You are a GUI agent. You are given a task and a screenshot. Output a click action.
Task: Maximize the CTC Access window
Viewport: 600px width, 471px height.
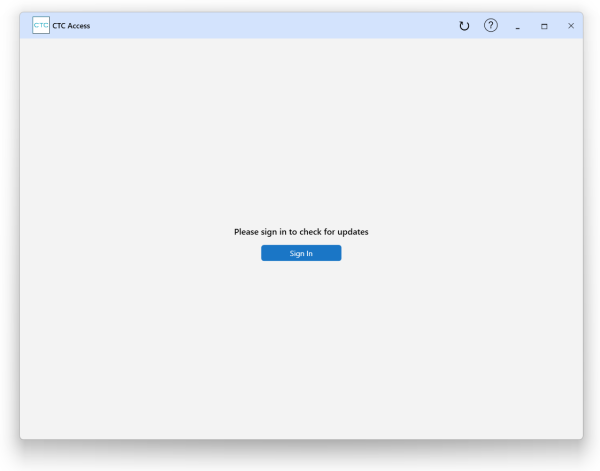[x=544, y=26]
